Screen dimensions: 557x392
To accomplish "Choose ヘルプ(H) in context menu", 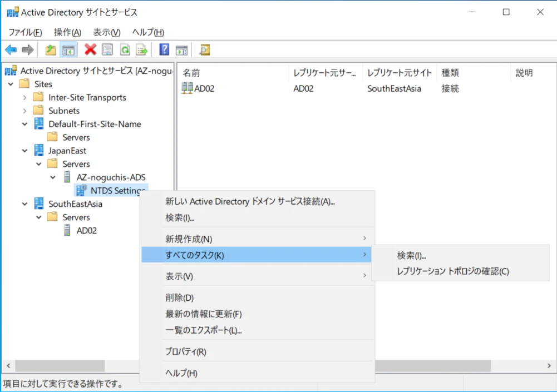I will coord(258,373).
